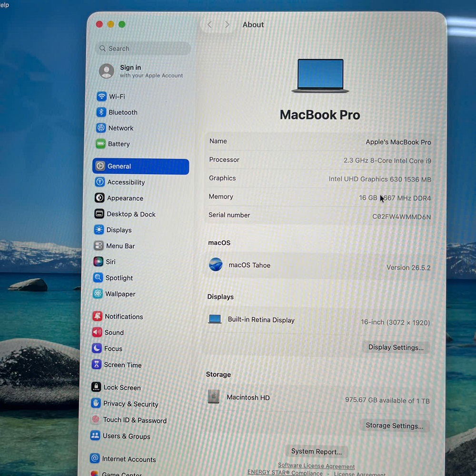The image size is (476, 476).
Task: Click the General gear icon
Action: pyautogui.click(x=100, y=166)
